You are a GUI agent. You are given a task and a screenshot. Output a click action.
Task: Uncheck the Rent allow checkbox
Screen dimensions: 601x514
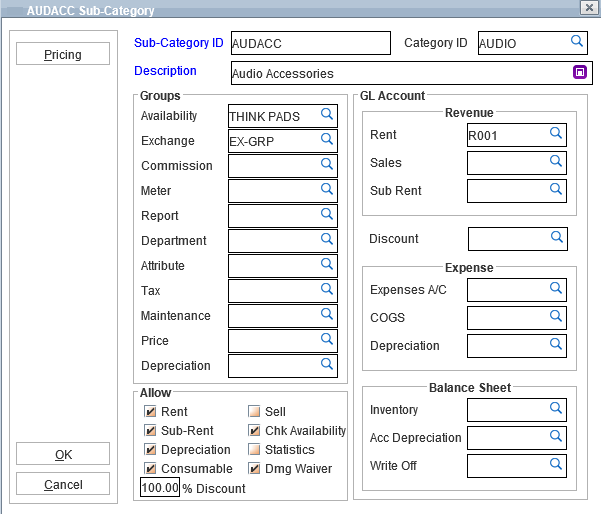click(151, 412)
